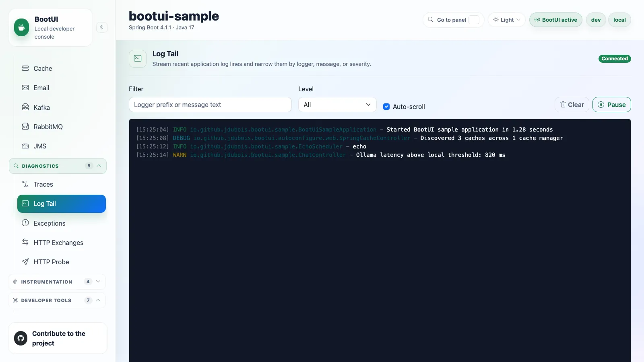Image resolution: width=644 pixels, height=362 pixels.
Task: Open the Cache panel
Action: coord(61,68)
